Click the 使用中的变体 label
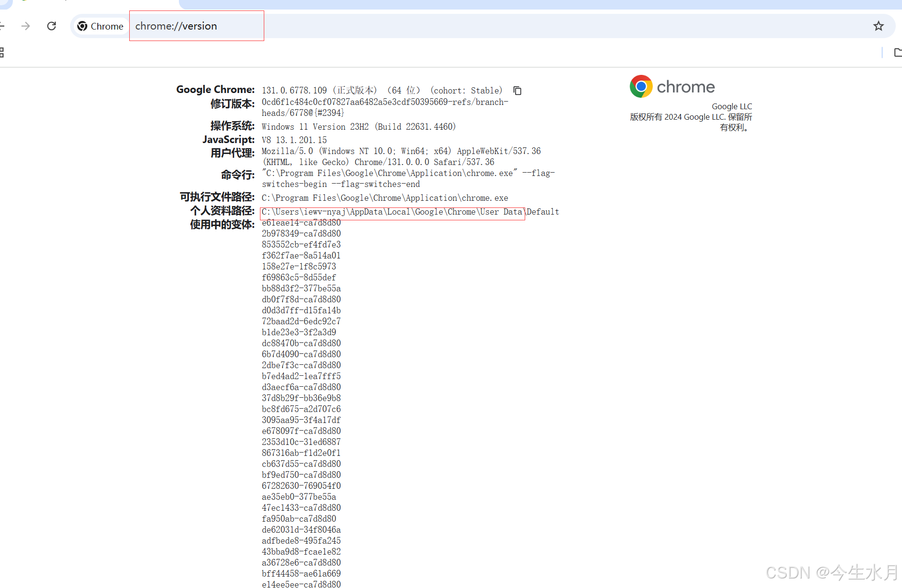 tap(222, 225)
